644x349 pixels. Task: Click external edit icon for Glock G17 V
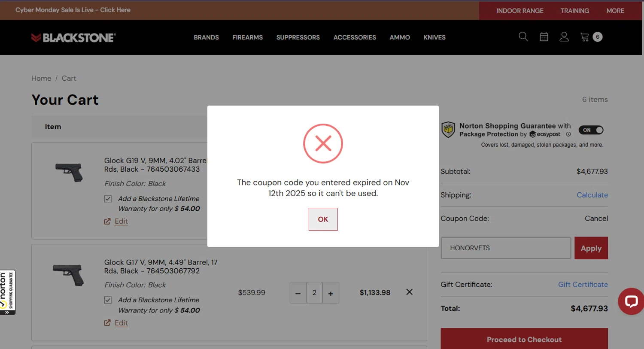click(x=107, y=323)
